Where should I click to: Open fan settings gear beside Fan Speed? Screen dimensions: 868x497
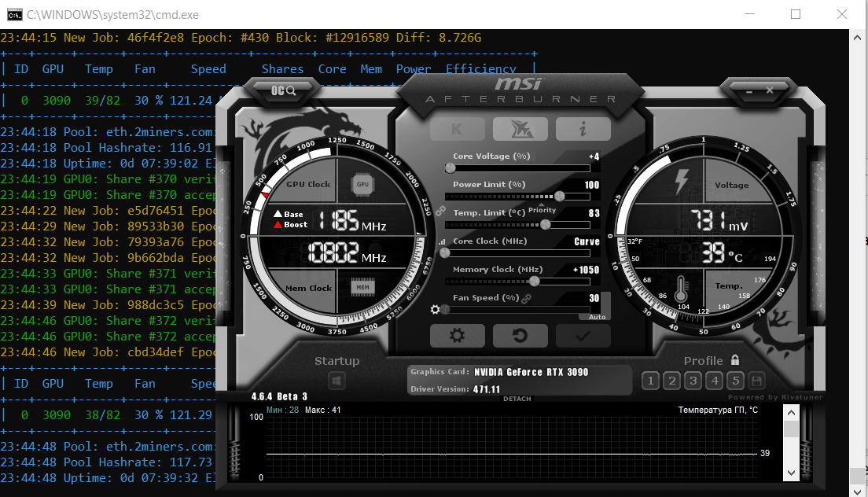(x=435, y=309)
